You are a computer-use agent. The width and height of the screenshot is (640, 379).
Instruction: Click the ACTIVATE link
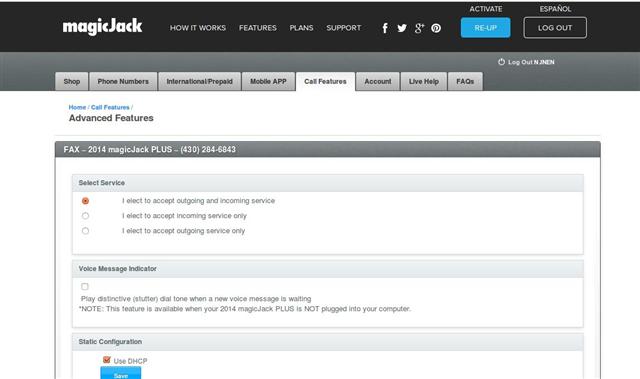click(x=486, y=9)
